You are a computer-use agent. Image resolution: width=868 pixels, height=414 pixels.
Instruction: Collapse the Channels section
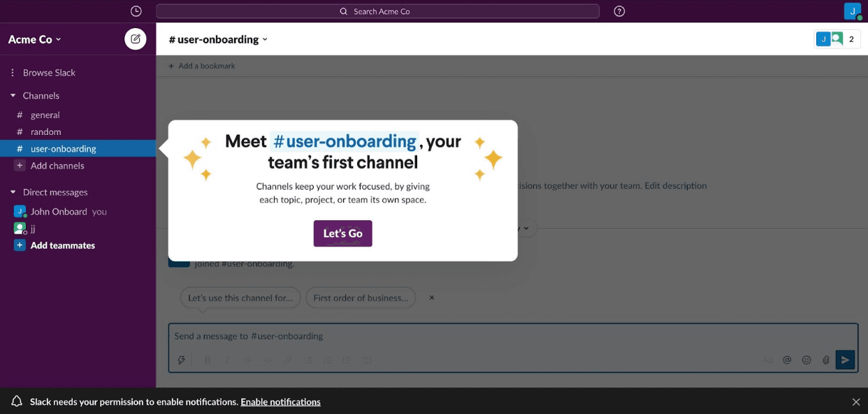pyautogui.click(x=13, y=96)
